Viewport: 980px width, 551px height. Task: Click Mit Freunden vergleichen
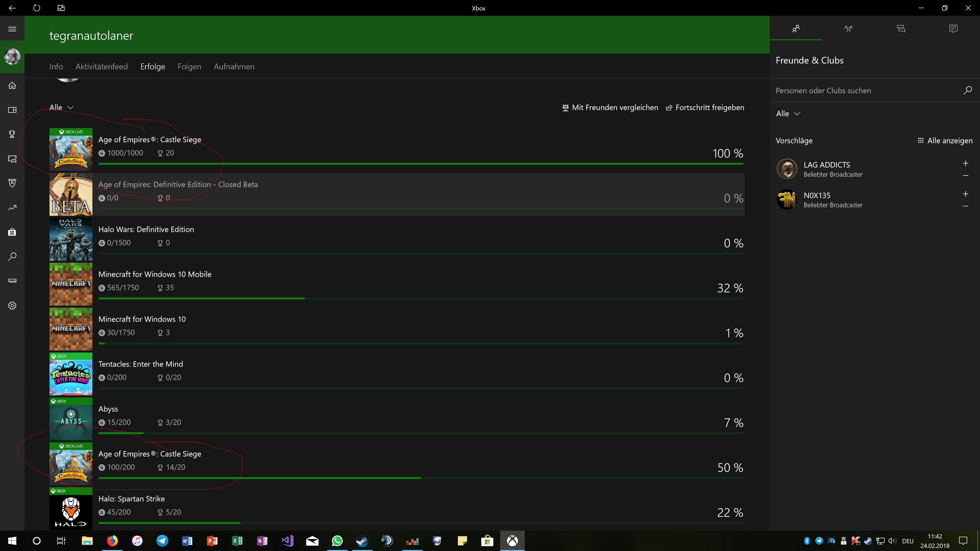tap(610, 108)
